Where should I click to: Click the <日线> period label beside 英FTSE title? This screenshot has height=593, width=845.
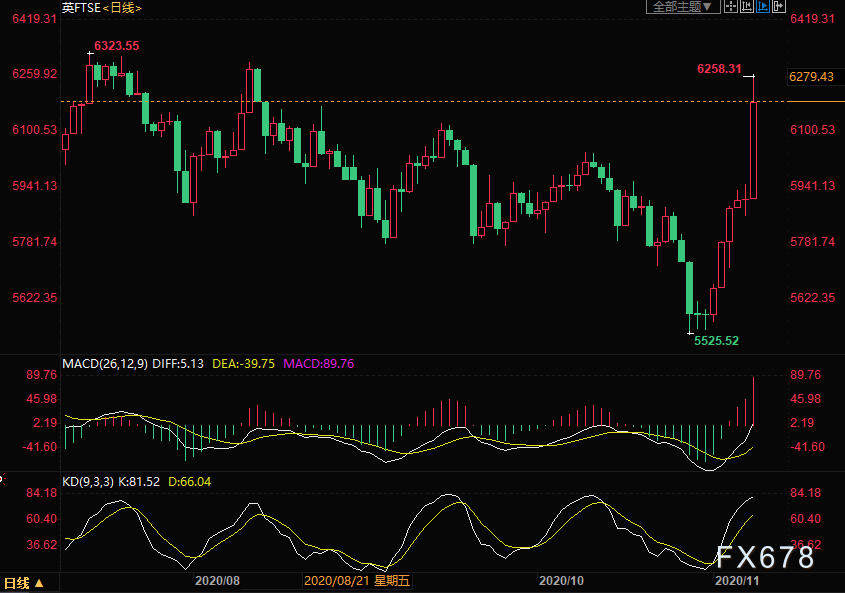click(122, 8)
